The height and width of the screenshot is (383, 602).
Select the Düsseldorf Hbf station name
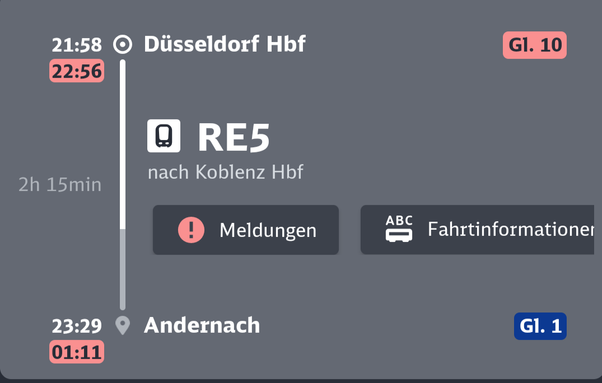pos(225,44)
